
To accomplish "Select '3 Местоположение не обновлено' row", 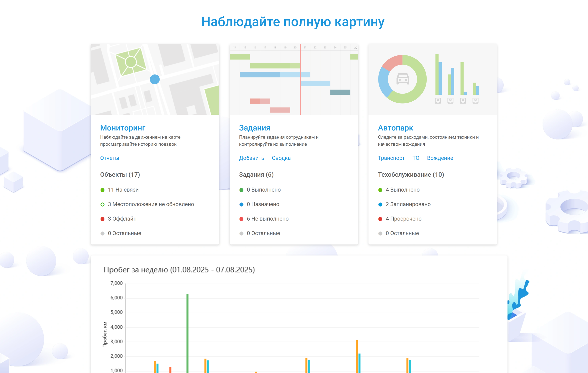I will pyautogui.click(x=147, y=204).
